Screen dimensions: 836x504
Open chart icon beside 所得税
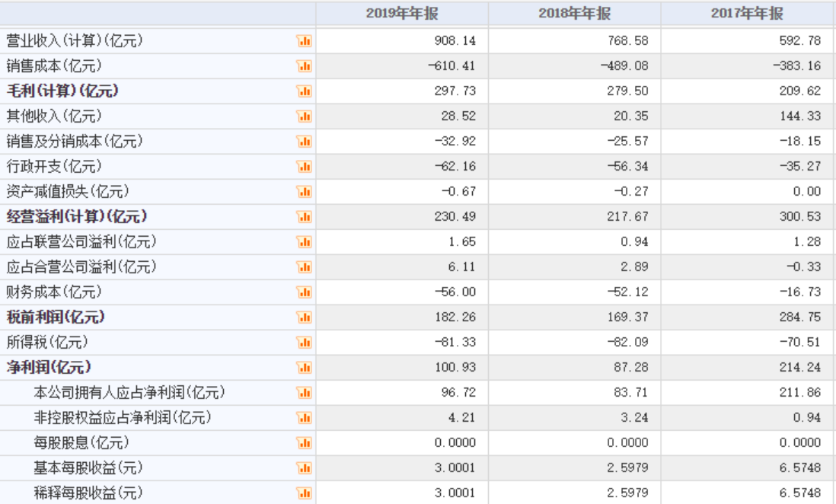click(305, 343)
